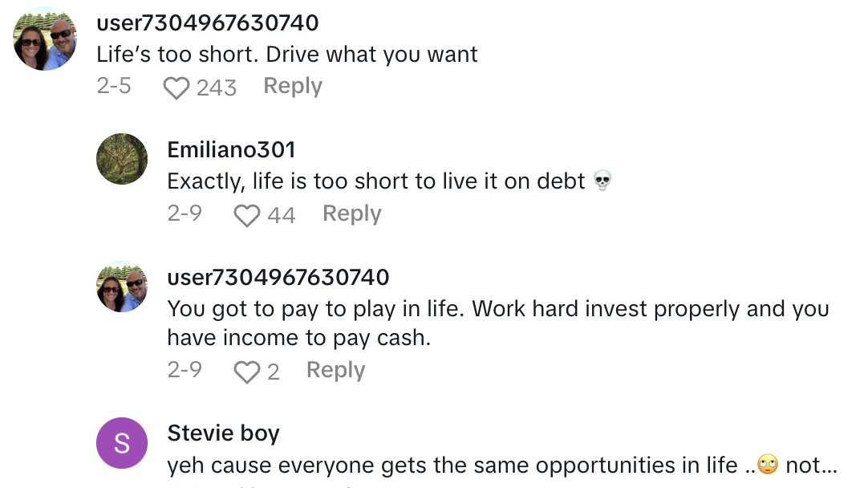Click Emiliano301's forest avatar
The height and width of the screenshot is (488, 868).
tap(121, 158)
